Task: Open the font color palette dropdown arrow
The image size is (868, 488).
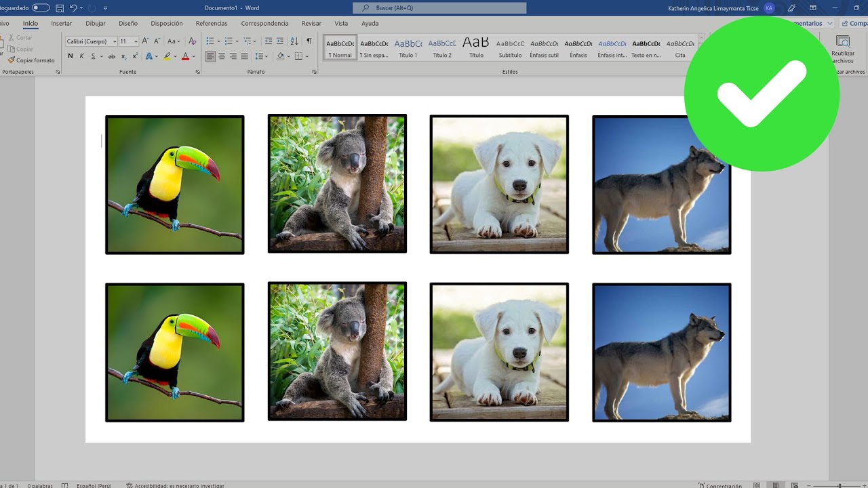Action: pyautogui.click(x=193, y=56)
